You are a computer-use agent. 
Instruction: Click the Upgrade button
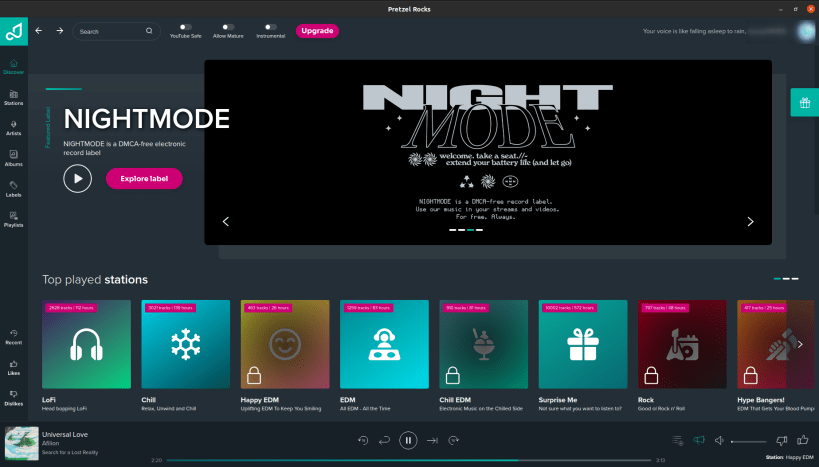(x=317, y=31)
